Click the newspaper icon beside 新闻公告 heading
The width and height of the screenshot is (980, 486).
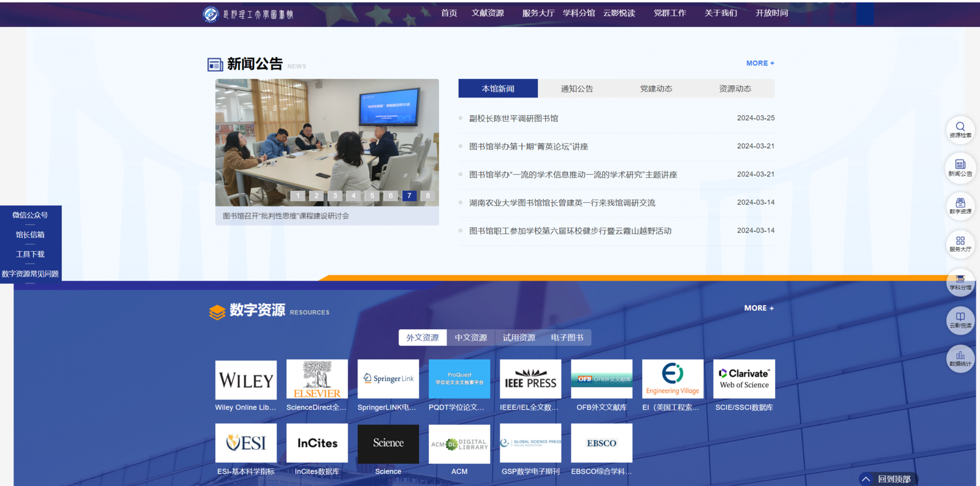[215, 64]
